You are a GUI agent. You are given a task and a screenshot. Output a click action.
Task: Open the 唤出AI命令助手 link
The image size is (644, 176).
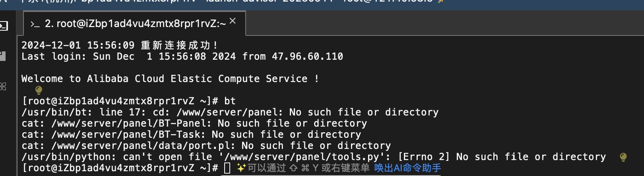(x=407, y=168)
